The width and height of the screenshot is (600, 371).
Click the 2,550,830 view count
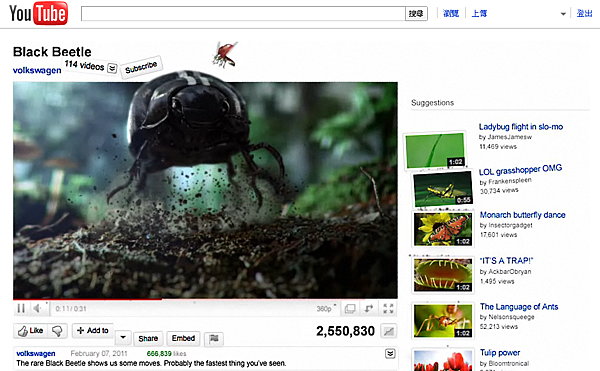click(345, 331)
